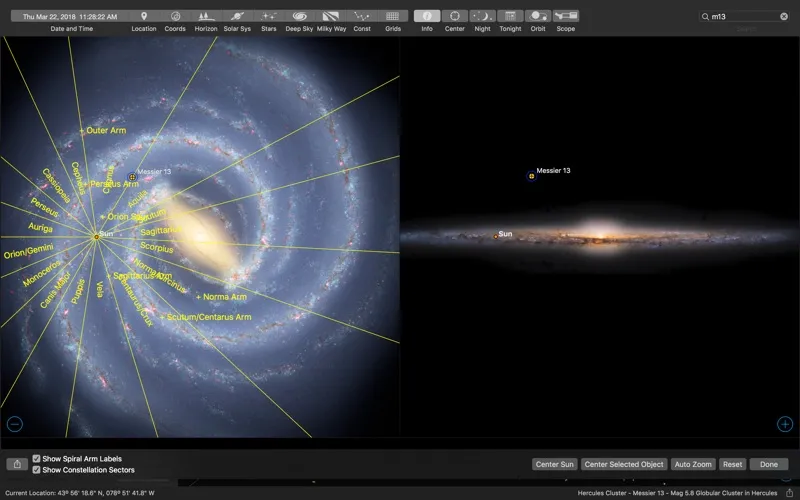Show the Grids toolbar option

(393, 17)
